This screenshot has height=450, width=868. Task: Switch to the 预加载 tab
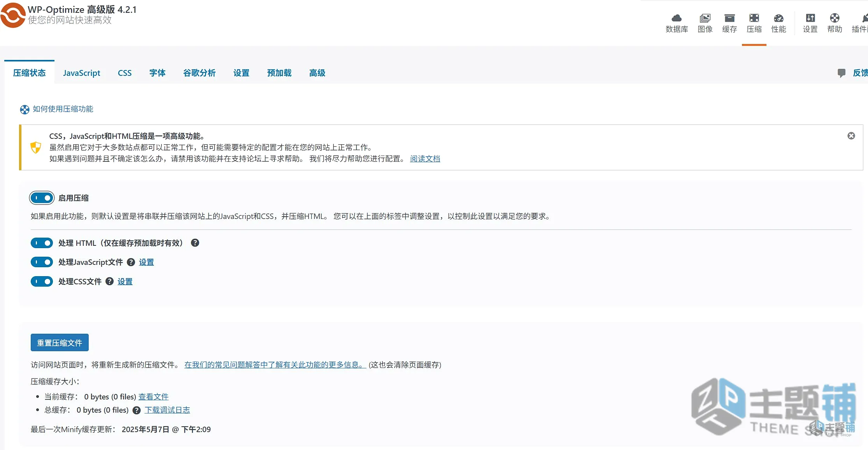(279, 73)
